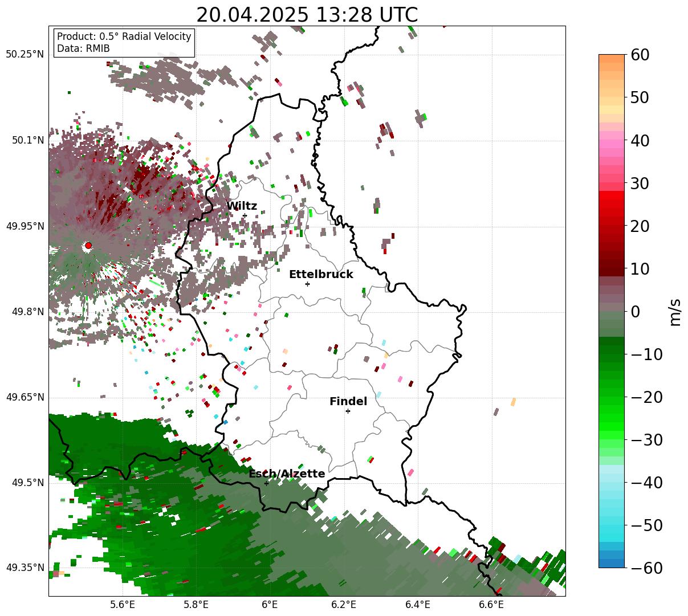Click the "Ettelbruck" city label
Viewport: 688px width, 616px height.
point(321,275)
